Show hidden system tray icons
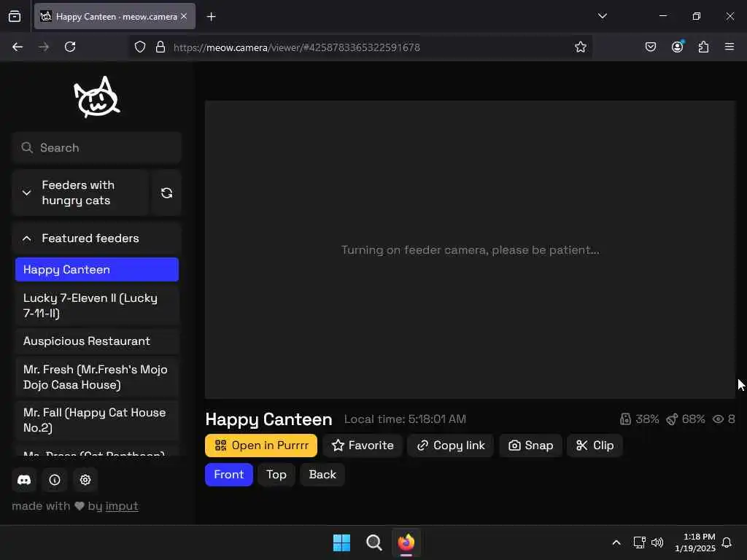This screenshot has width=747, height=560. tap(616, 542)
